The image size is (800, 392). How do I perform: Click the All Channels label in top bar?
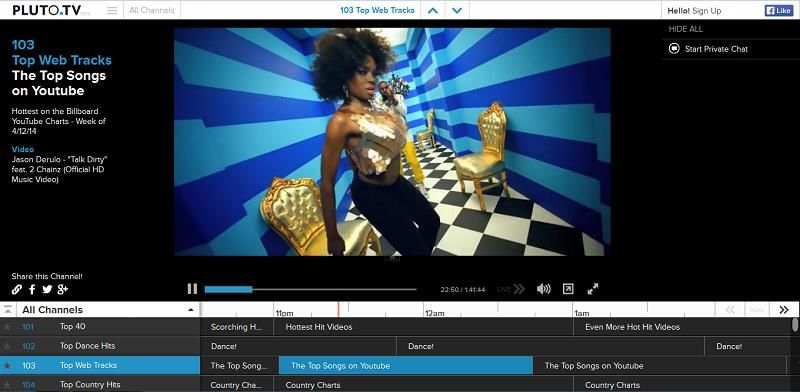152,10
